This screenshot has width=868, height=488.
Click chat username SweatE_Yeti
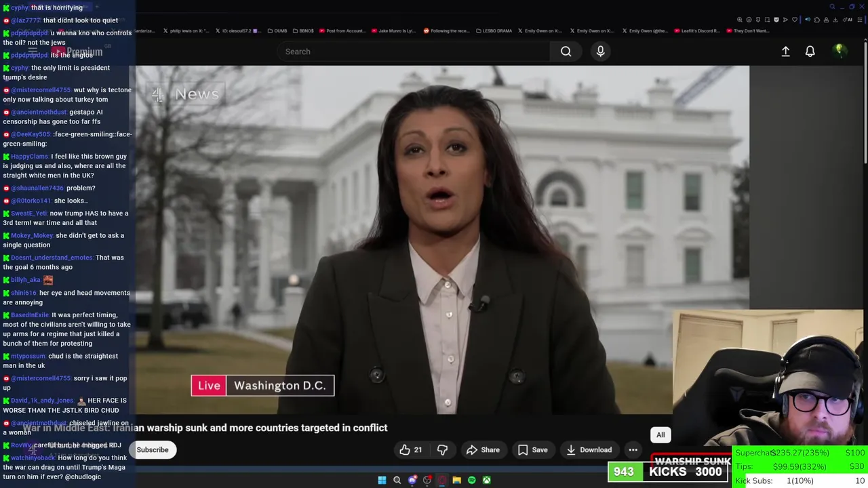click(x=28, y=213)
